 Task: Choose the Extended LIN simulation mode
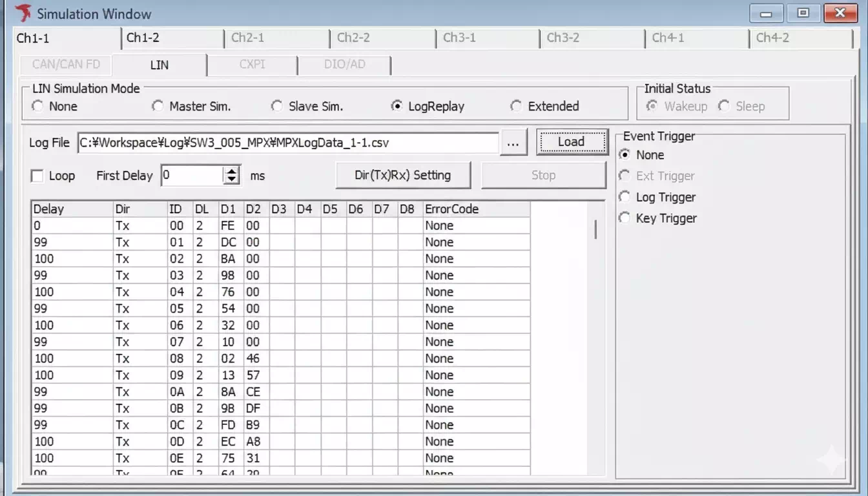516,107
